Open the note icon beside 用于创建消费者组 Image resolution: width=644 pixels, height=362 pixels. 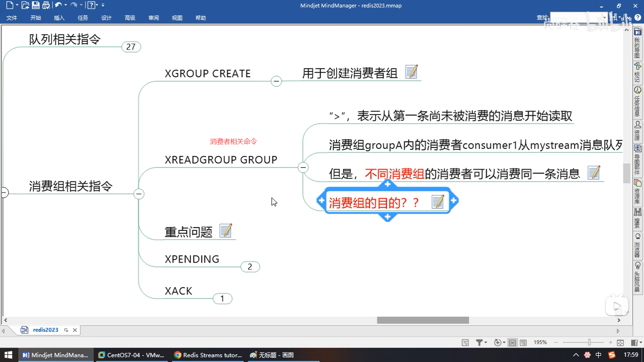pyautogui.click(x=411, y=72)
